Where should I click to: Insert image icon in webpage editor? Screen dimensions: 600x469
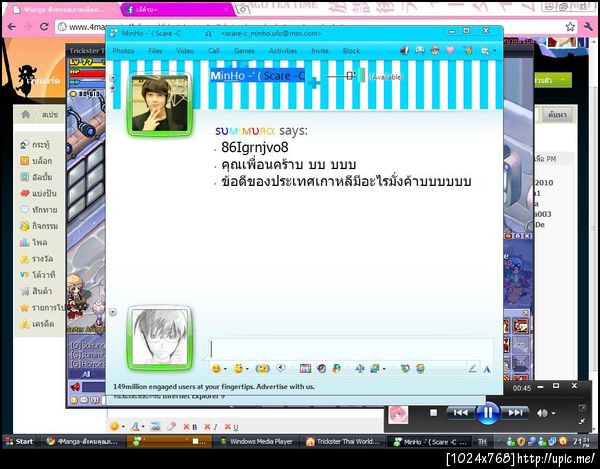click(155, 426)
